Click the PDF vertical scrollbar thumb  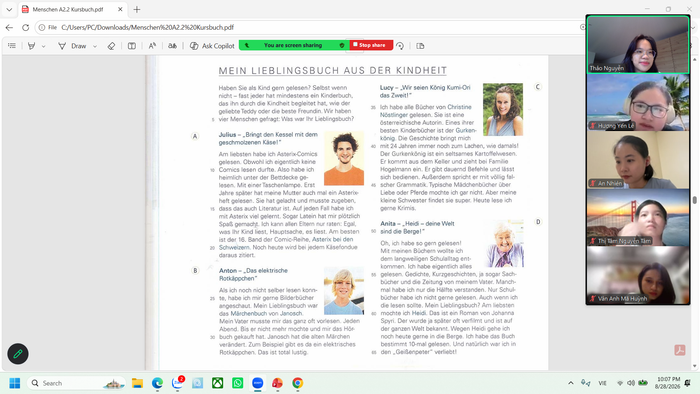tap(694, 200)
